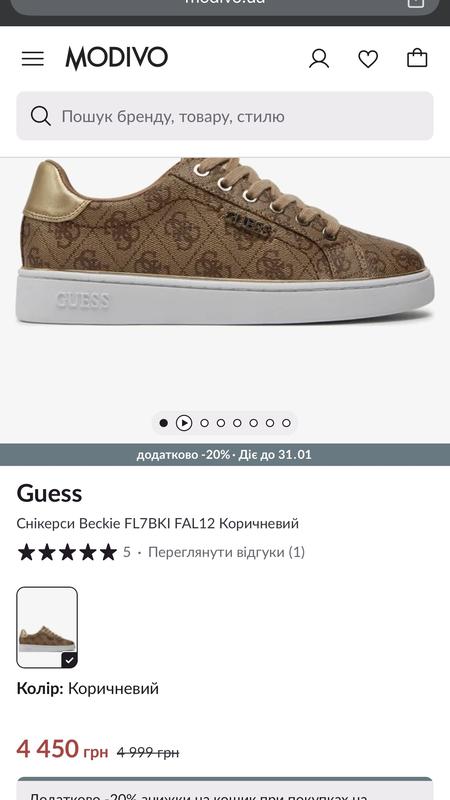Open the shopping bag cart
450x800 pixels.
coord(417,58)
